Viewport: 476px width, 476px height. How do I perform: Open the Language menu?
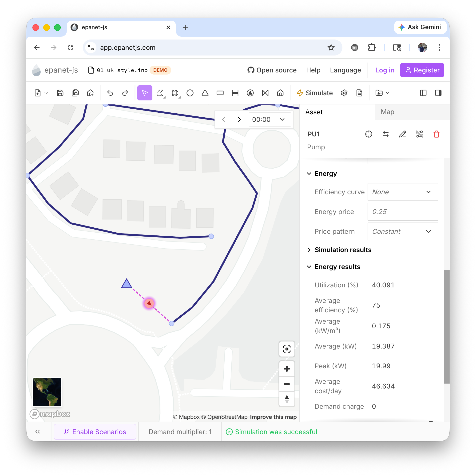[x=345, y=70]
